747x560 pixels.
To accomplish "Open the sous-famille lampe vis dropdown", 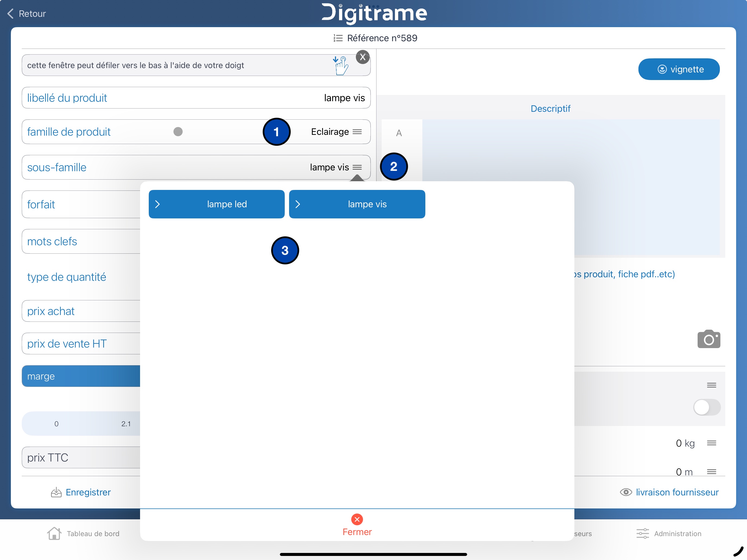I will click(336, 167).
